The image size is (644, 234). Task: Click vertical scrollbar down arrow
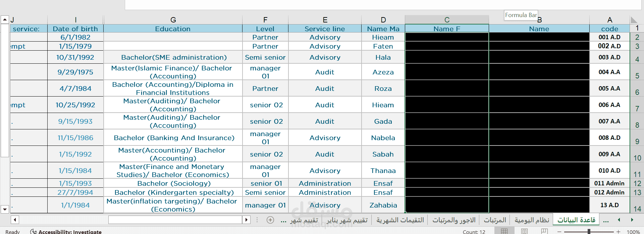pos(5,209)
